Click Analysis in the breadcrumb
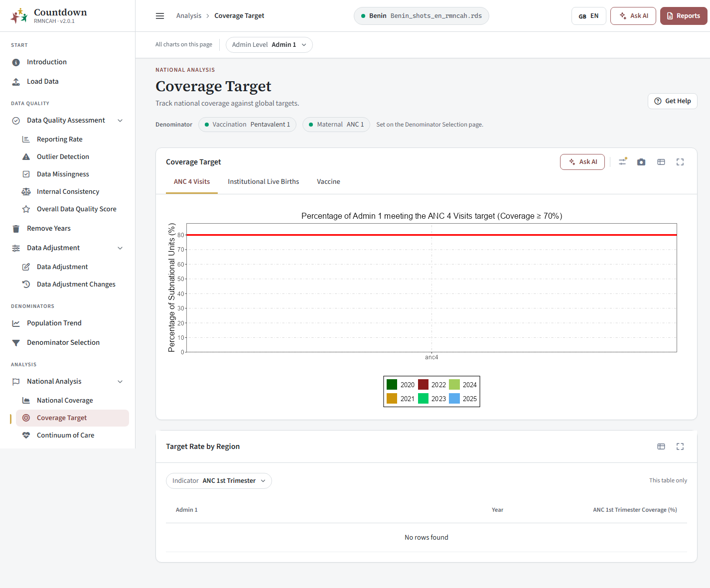This screenshot has height=588, width=710. click(189, 16)
